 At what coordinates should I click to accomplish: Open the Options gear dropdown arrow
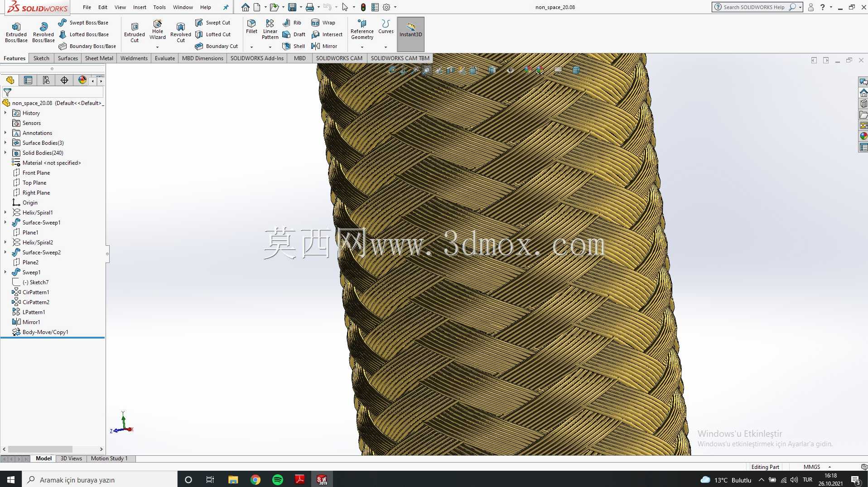pos(395,7)
